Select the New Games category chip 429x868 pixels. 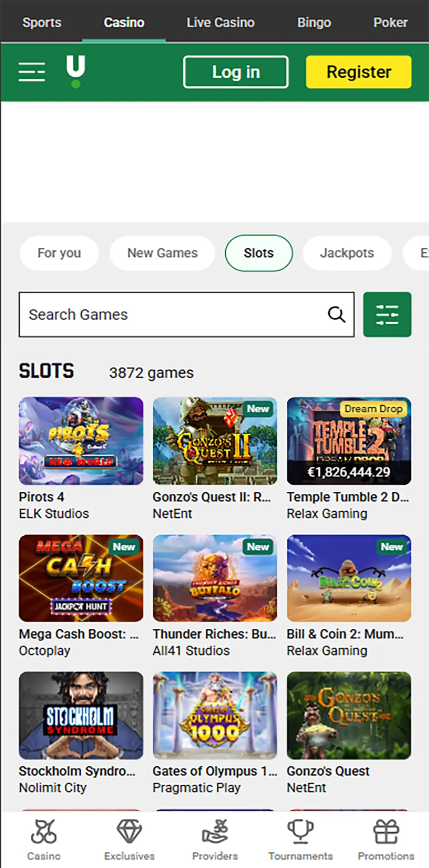(x=163, y=253)
